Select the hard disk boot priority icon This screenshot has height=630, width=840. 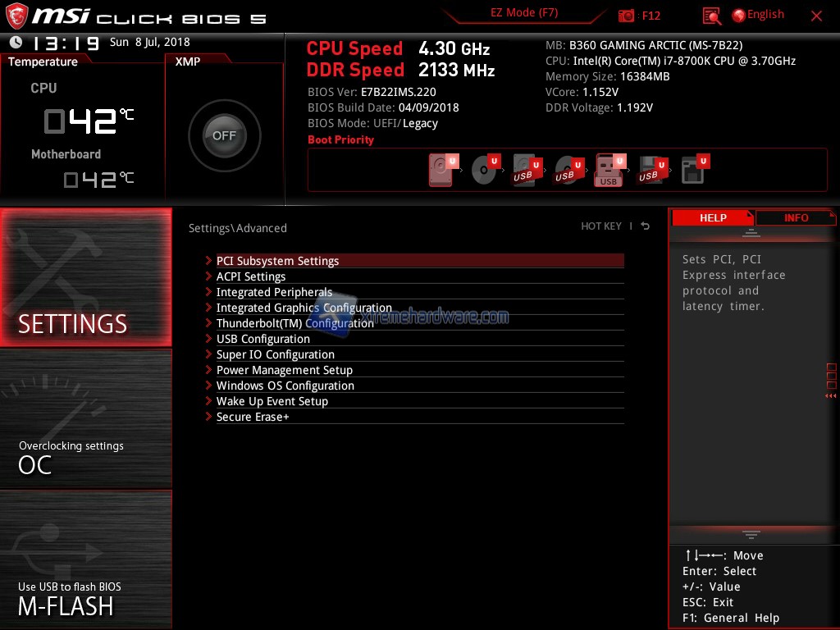(441, 171)
